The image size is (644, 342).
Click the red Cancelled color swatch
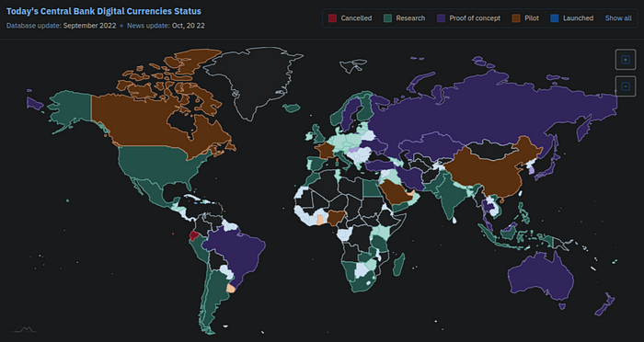coord(332,18)
